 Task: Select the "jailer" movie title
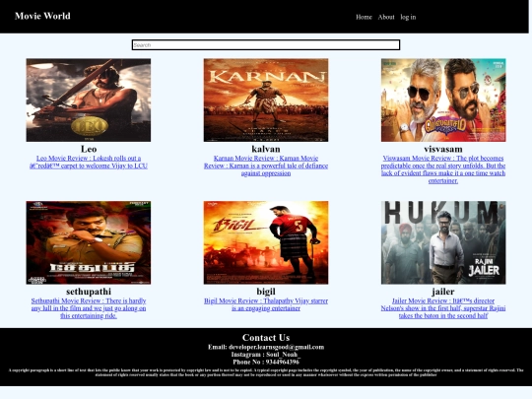[443, 292]
